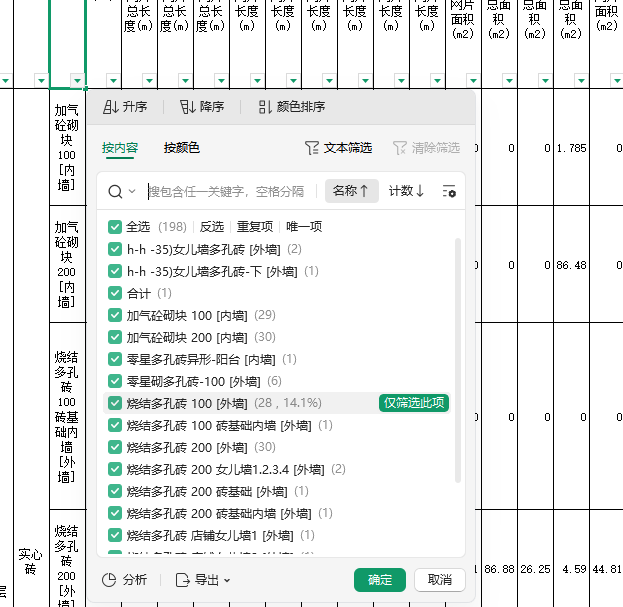Screen dimensions: 623x607
Task: Select cell with value 86.48
Action: 571,265
